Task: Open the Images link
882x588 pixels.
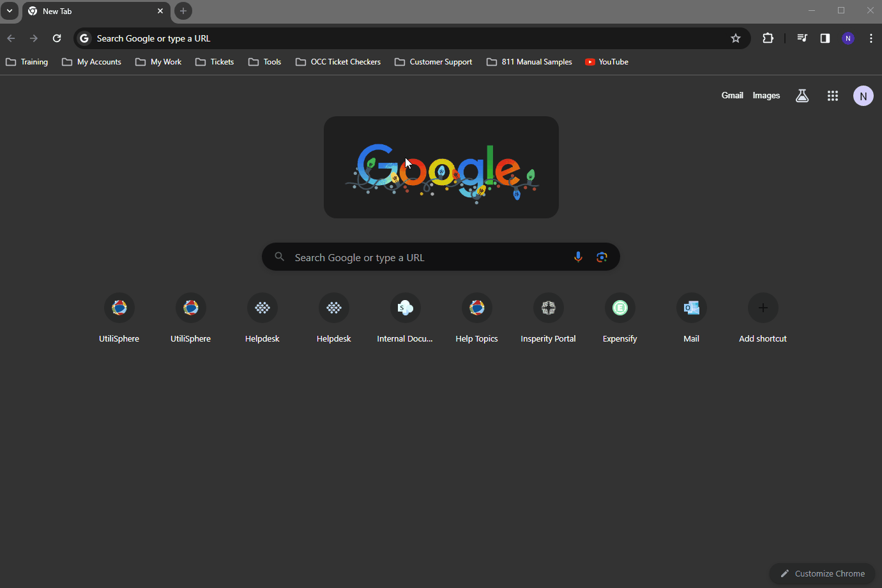Action: [766, 95]
